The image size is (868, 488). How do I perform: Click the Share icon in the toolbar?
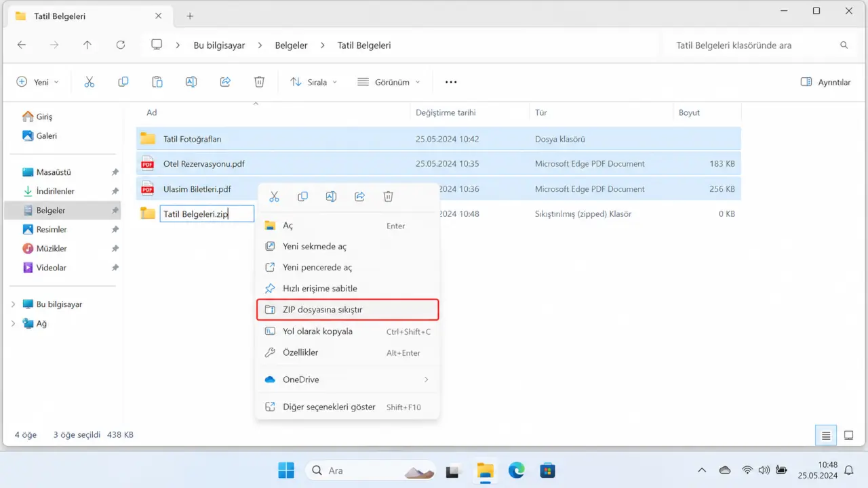[x=225, y=82]
